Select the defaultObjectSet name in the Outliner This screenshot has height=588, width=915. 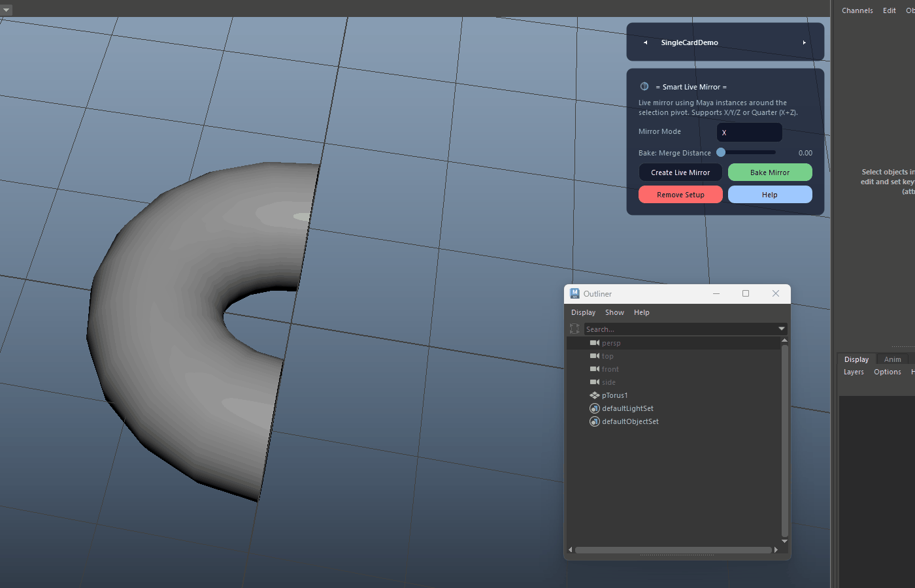(x=630, y=421)
